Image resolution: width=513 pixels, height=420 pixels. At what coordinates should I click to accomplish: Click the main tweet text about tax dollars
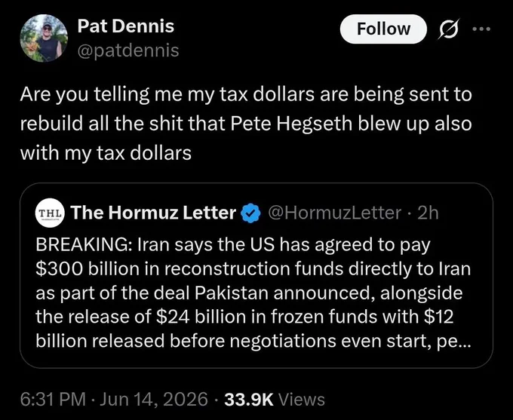246,124
